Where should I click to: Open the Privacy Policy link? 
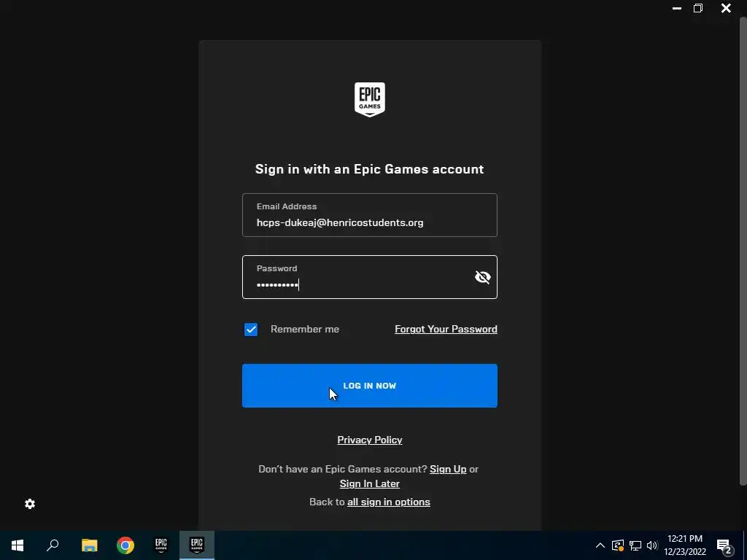370,440
